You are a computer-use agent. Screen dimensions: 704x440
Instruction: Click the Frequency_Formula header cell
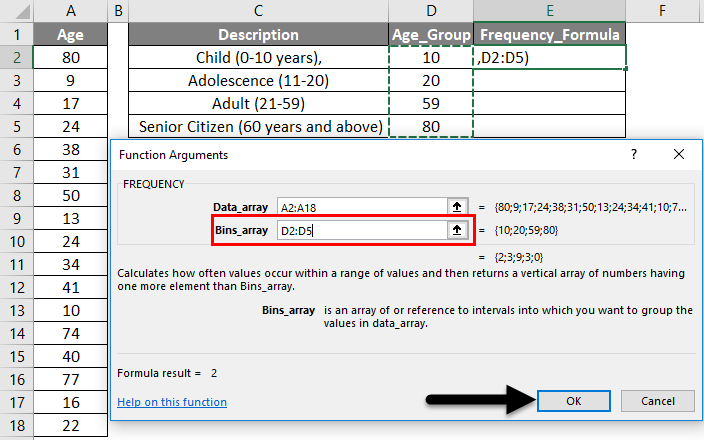(549, 34)
